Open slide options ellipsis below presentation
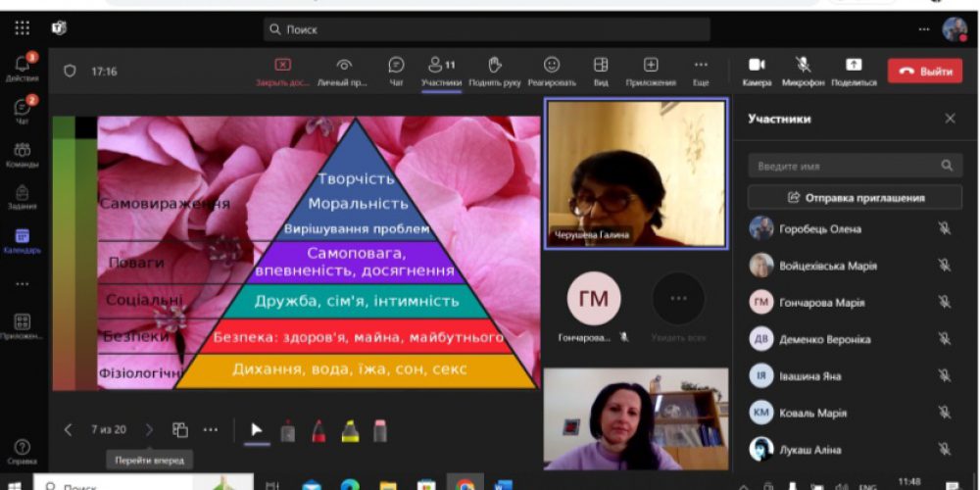The width and height of the screenshot is (980, 490). pyautogui.click(x=211, y=429)
